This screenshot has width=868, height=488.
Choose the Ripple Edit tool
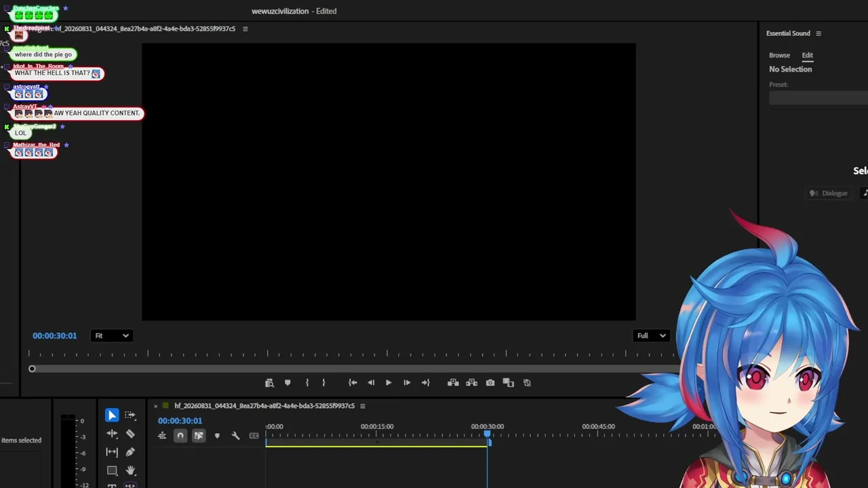[x=112, y=434]
